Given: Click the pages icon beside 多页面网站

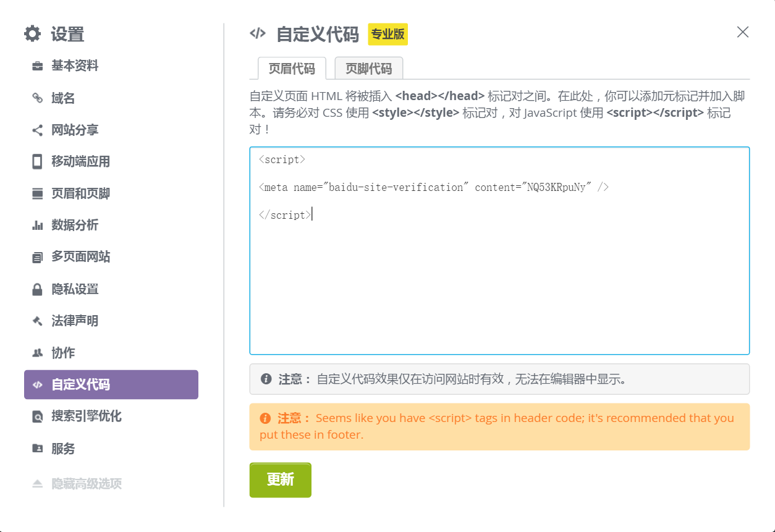Looking at the screenshot, I should 37,257.
